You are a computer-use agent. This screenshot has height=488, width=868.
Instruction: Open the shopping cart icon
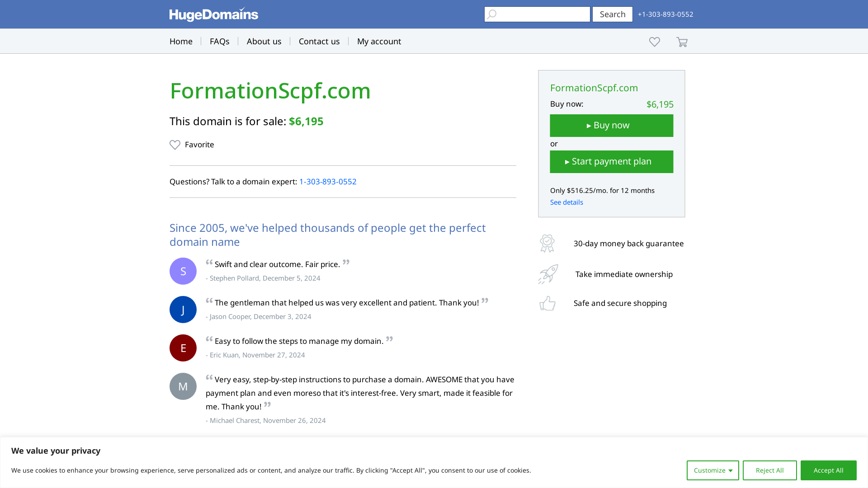click(682, 42)
